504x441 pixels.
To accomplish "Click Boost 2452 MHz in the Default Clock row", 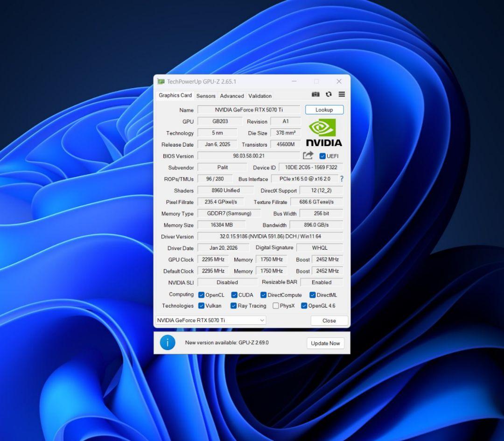I will click(327, 271).
